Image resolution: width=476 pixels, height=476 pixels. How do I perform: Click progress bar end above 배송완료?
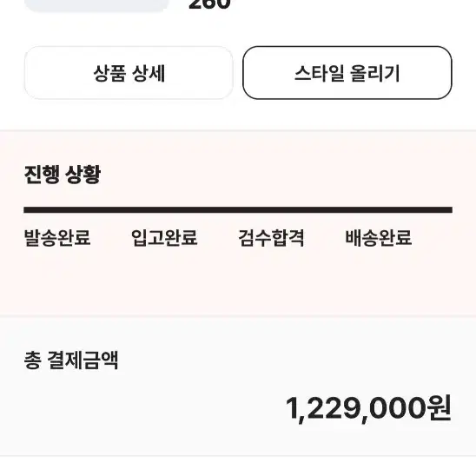pyautogui.click(x=399, y=210)
